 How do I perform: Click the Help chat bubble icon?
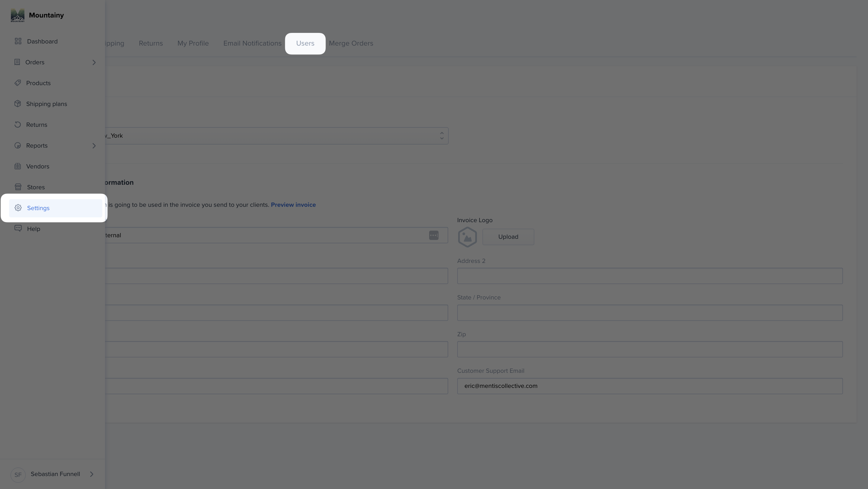point(18,229)
